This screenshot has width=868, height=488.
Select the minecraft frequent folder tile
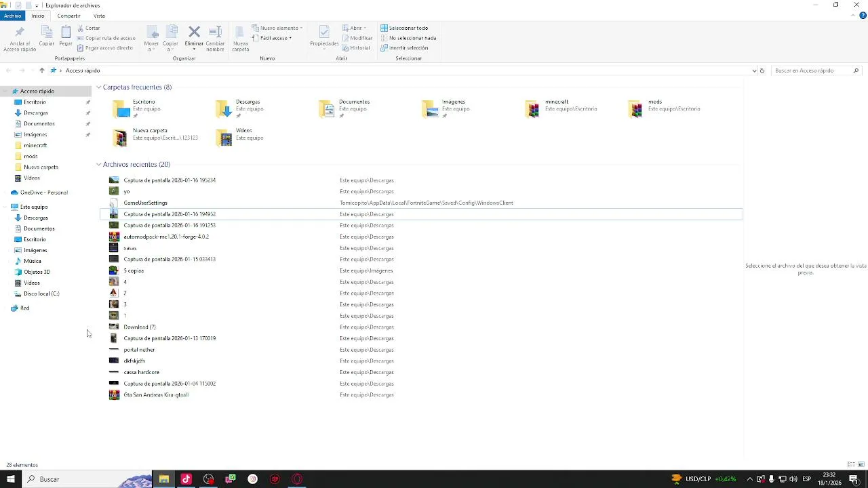point(561,108)
